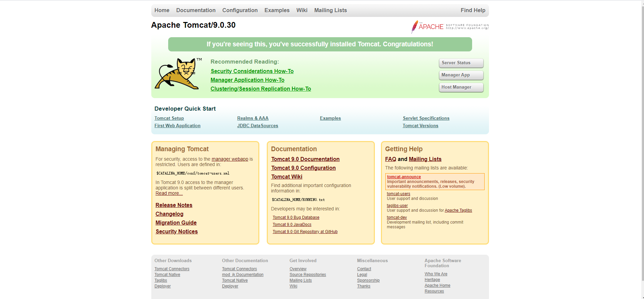Open the Home nav item
Viewport: 644px width, 299px height.
click(162, 10)
